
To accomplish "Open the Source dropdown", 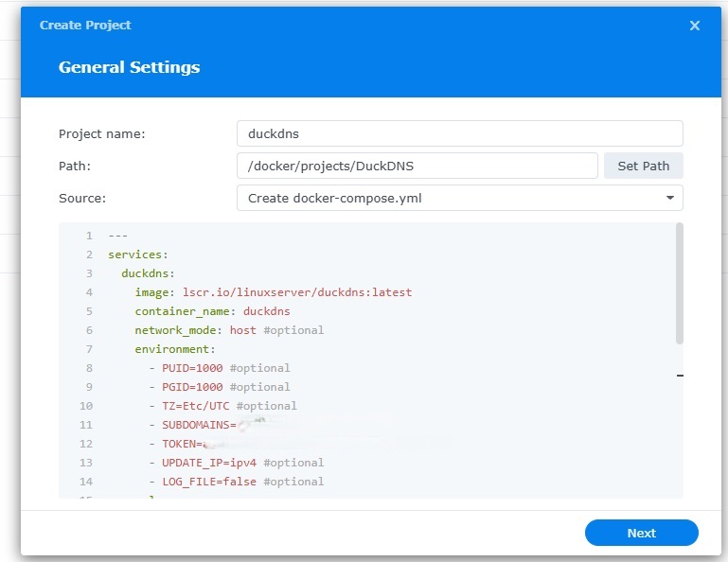I will pyautogui.click(x=460, y=198).
